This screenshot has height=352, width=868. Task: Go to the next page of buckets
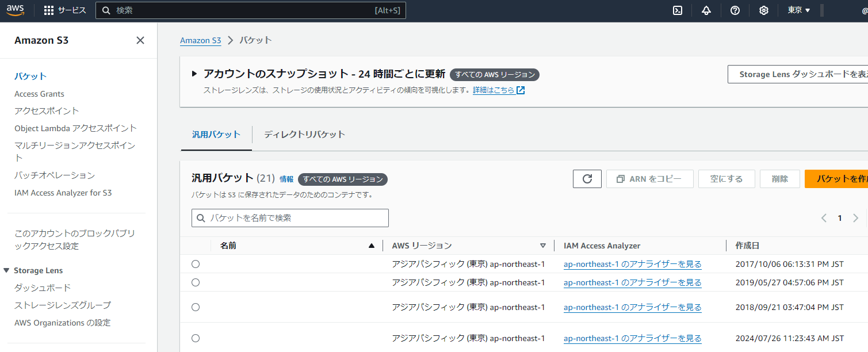tap(855, 218)
